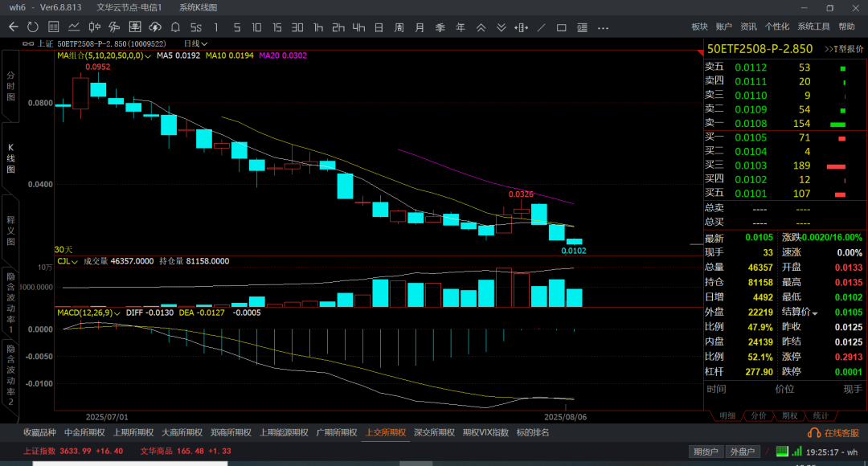The image size is (868, 466).
Task: Select the 15-minute period
Action: (x=276, y=27)
